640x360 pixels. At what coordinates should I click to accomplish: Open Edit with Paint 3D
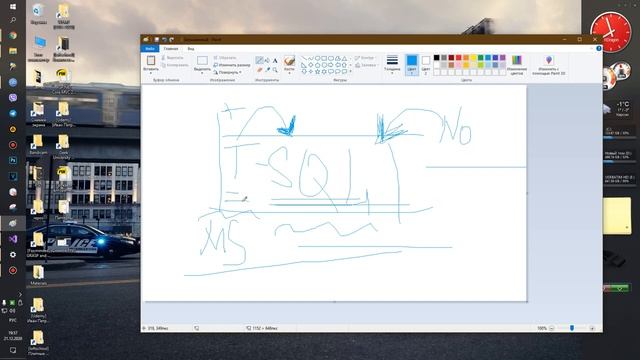coord(549,65)
